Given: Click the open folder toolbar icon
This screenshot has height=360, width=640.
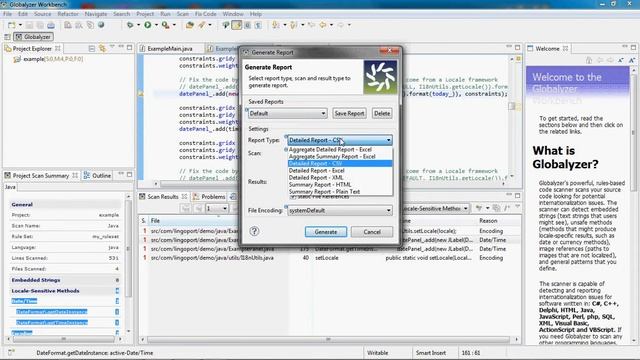Looking at the screenshot, I should tap(189, 25).
